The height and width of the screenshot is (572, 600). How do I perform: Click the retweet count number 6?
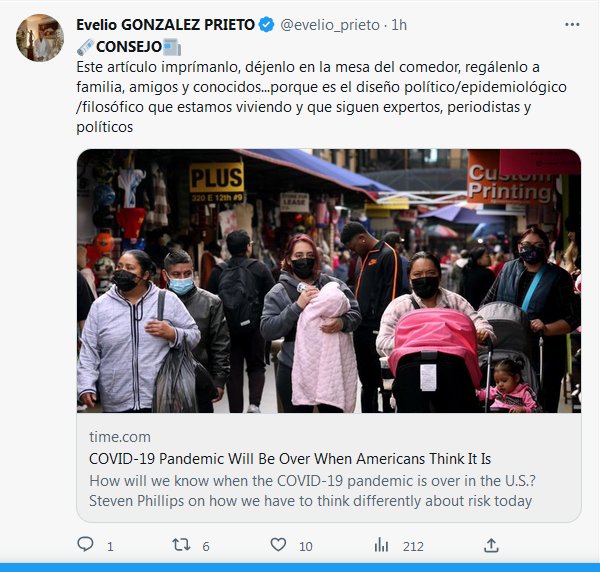pos(206,546)
